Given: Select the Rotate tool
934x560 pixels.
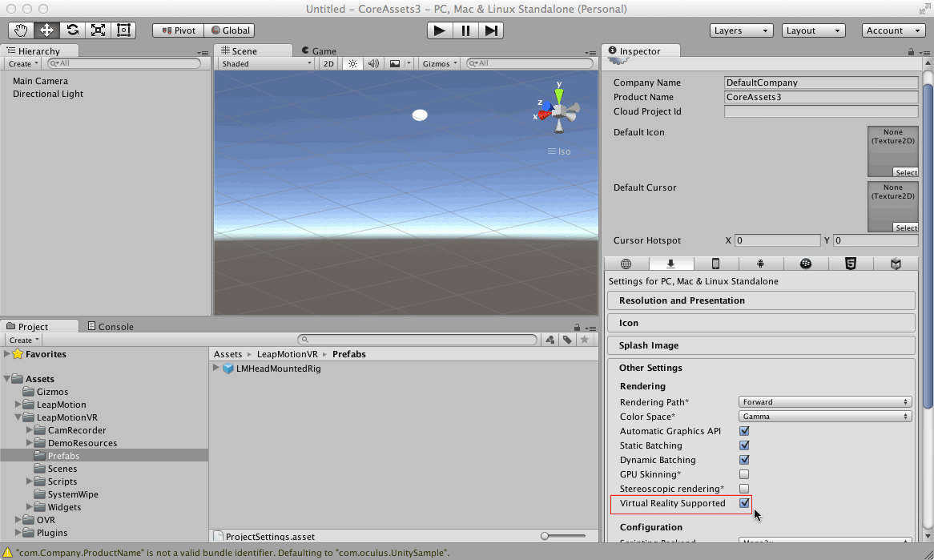Looking at the screenshot, I should 73,30.
